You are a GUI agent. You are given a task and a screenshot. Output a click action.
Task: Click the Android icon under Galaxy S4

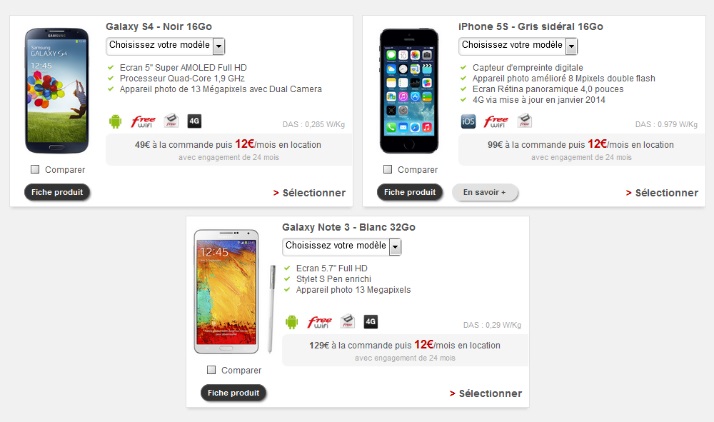(x=115, y=122)
